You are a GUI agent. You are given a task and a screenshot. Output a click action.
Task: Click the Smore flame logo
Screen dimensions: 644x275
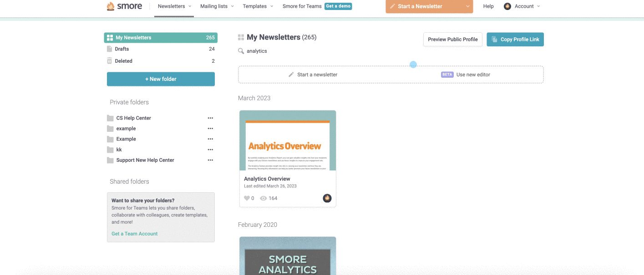111,6
